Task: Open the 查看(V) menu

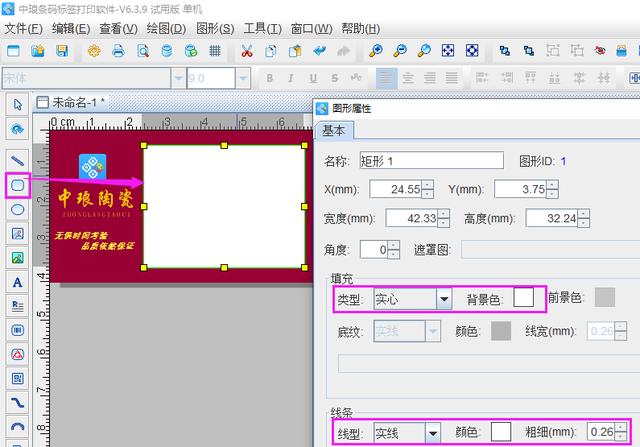Action: [118, 29]
